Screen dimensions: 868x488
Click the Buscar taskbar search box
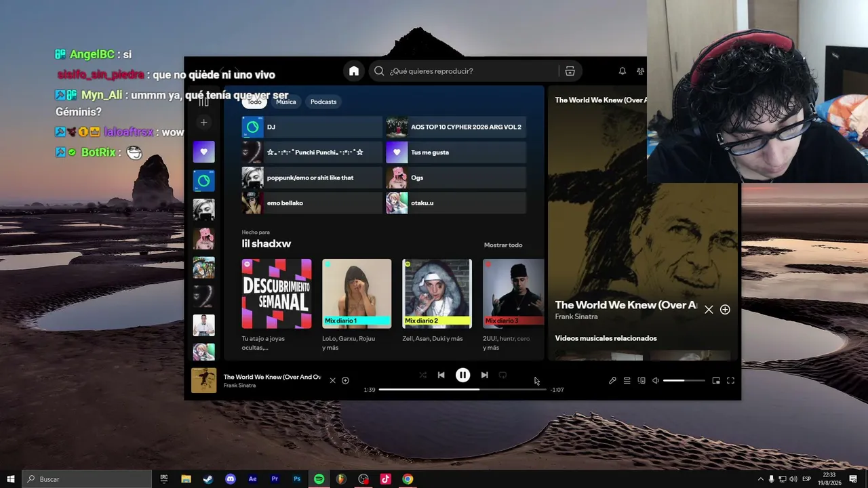(87, 479)
